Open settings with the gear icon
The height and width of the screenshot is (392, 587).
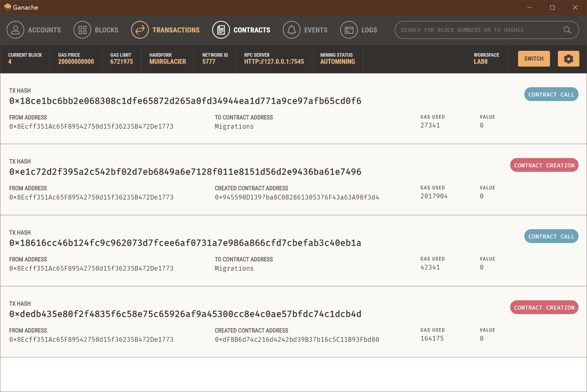pos(568,59)
